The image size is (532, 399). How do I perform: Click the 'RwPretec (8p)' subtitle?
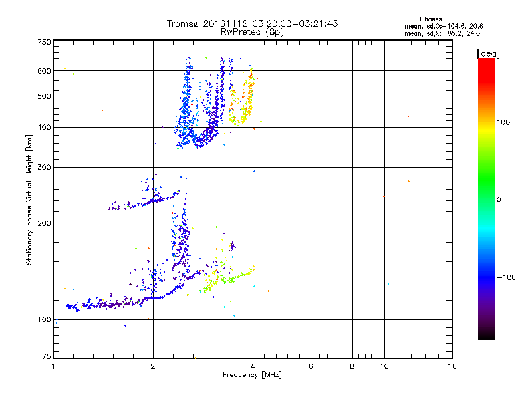click(252, 32)
